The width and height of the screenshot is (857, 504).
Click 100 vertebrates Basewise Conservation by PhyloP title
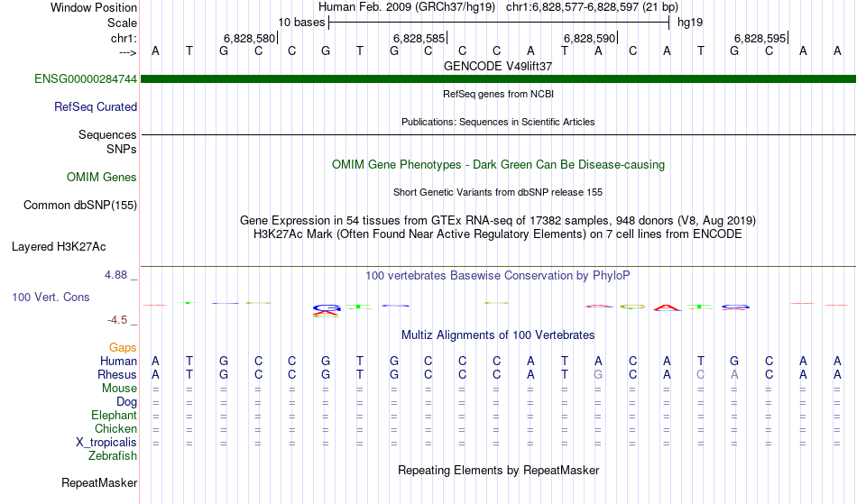[x=498, y=276]
